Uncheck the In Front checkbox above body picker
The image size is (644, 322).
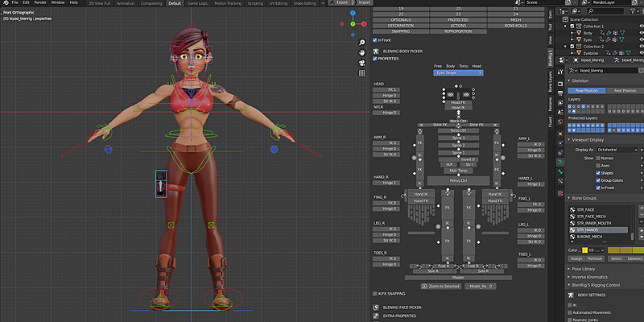coord(377,39)
